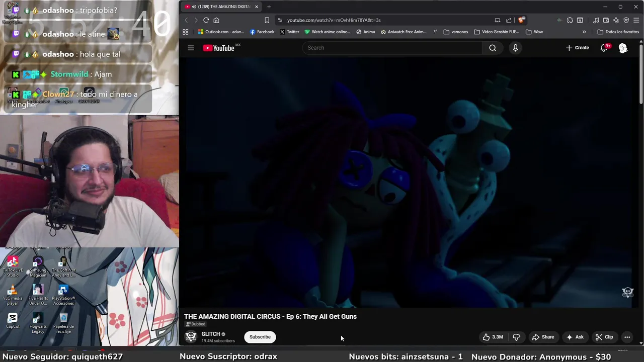The image size is (644, 362).
Task: Like the video with 3.3M likes
Action: (493, 337)
